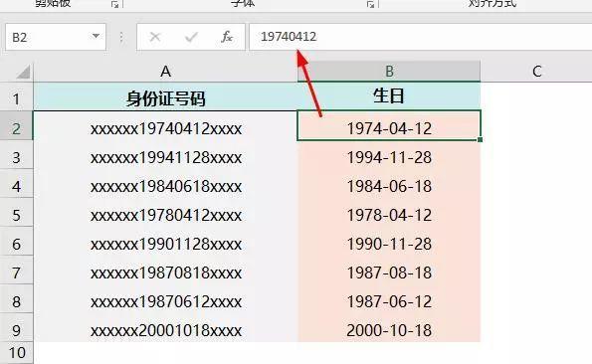Click cell with 1987-06-12
Image resolution: width=592 pixels, height=364 pixels.
click(389, 298)
